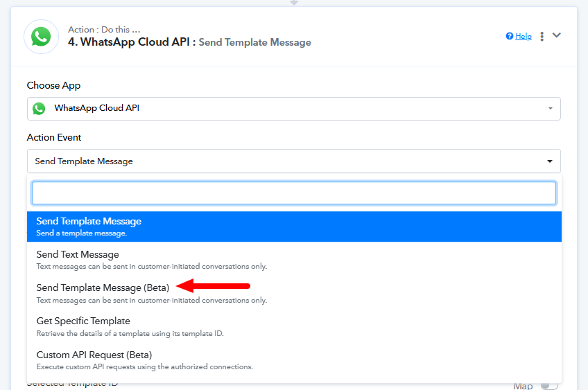Choose Custom API Request (Beta) option
The height and width of the screenshot is (390, 588).
pyautogui.click(x=294, y=360)
